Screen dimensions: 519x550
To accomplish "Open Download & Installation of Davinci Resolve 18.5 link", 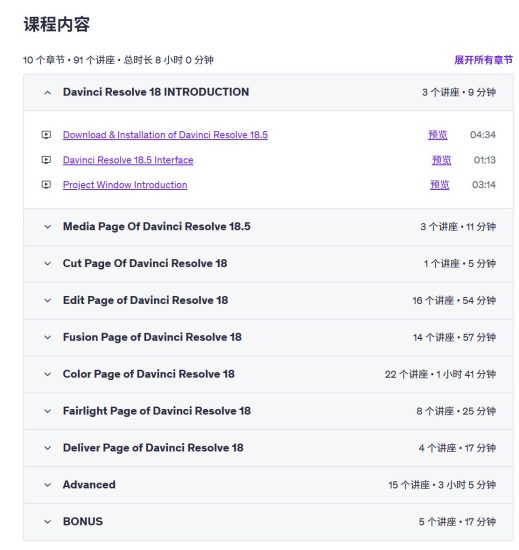I will [165, 135].
